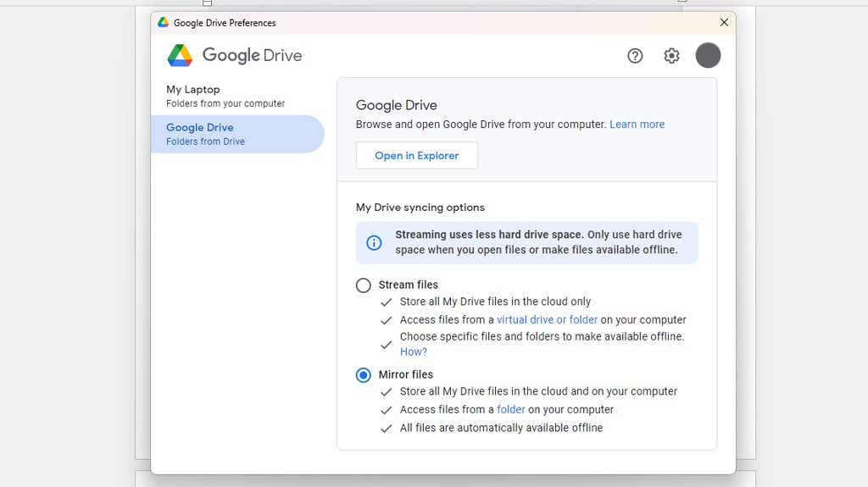Click 'Streaming uses less hard drive space' notice
868x487 pixels.
[x=527, y=242]
